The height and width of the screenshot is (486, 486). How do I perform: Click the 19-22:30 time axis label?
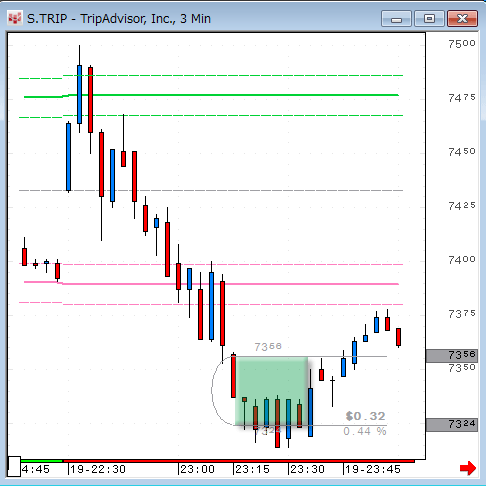(x=98, y=469)
